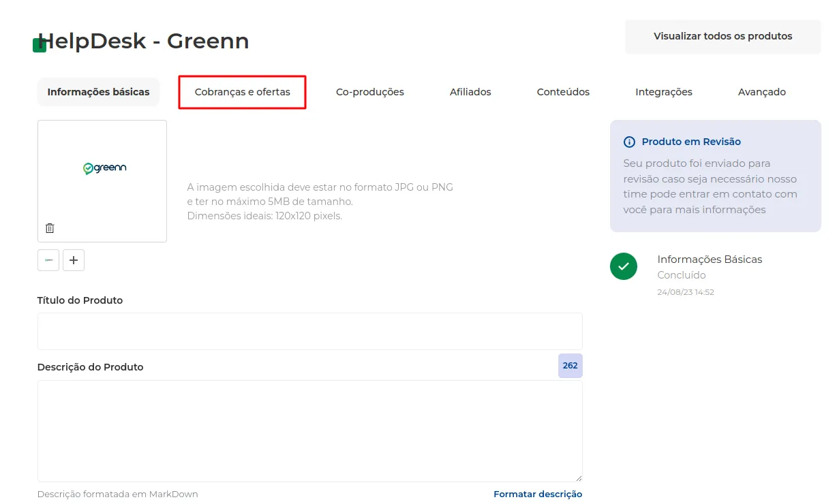Switch to Cobranças e ofertas tab

pos(243,92)
